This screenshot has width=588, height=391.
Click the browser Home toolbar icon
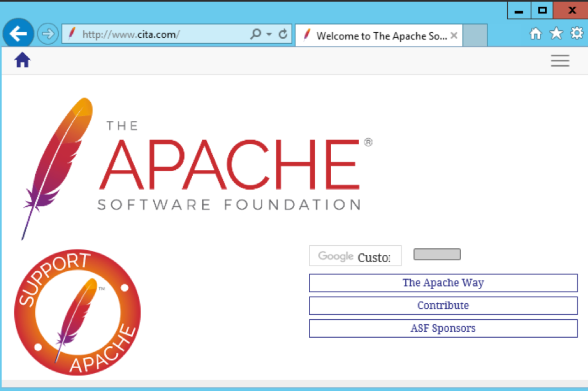tap(535, 34)
